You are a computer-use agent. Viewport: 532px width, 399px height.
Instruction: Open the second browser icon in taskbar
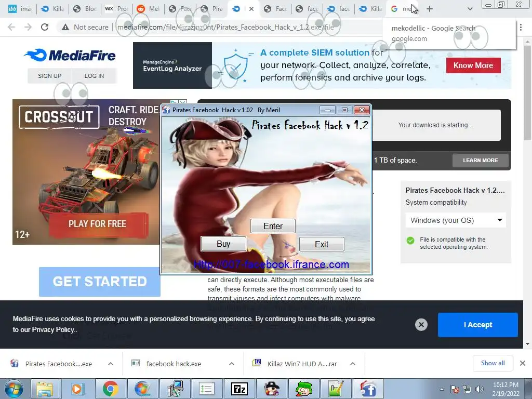pos(143,389)
